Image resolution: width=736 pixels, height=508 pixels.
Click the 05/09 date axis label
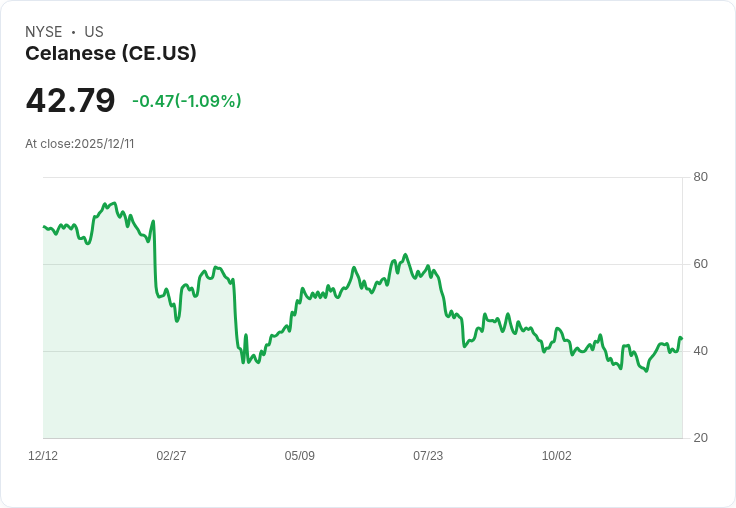click(299, 456)
